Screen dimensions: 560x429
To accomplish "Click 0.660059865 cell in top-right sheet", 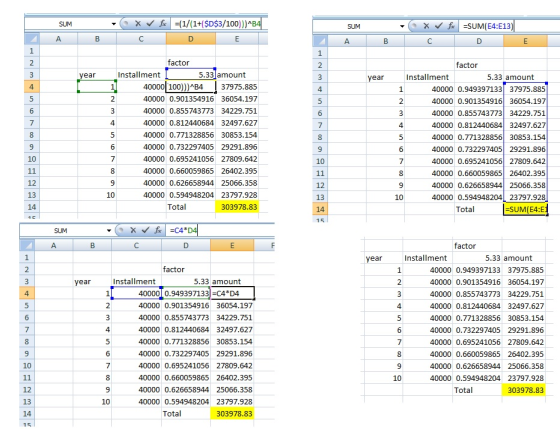I will 479,173.
